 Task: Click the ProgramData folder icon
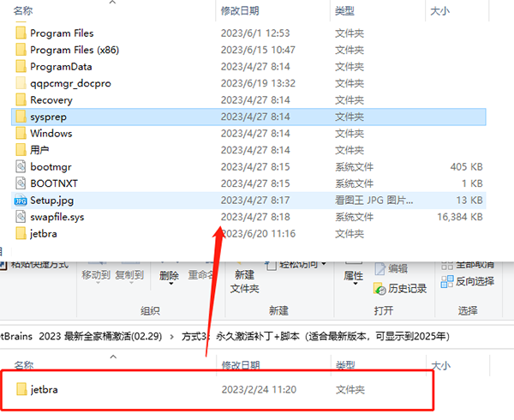pos(21,67)
